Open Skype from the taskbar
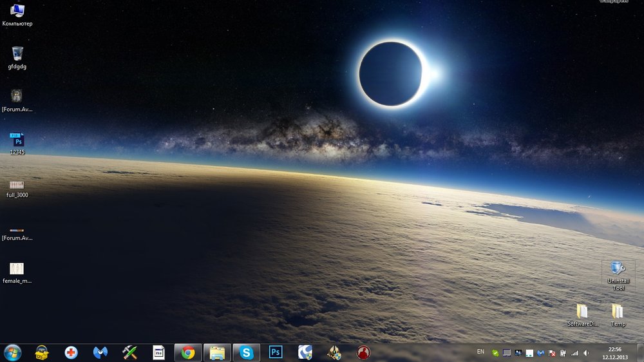 tap(246, 352)
